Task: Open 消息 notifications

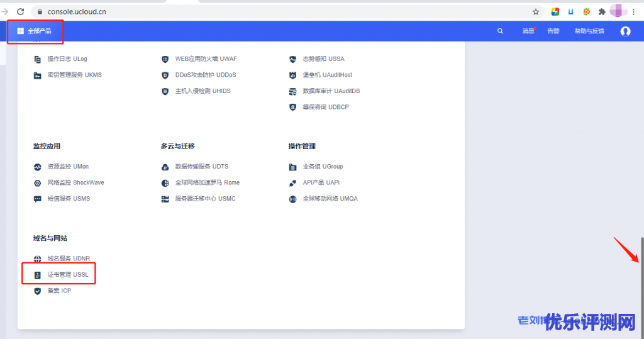Action: point(528,31)
